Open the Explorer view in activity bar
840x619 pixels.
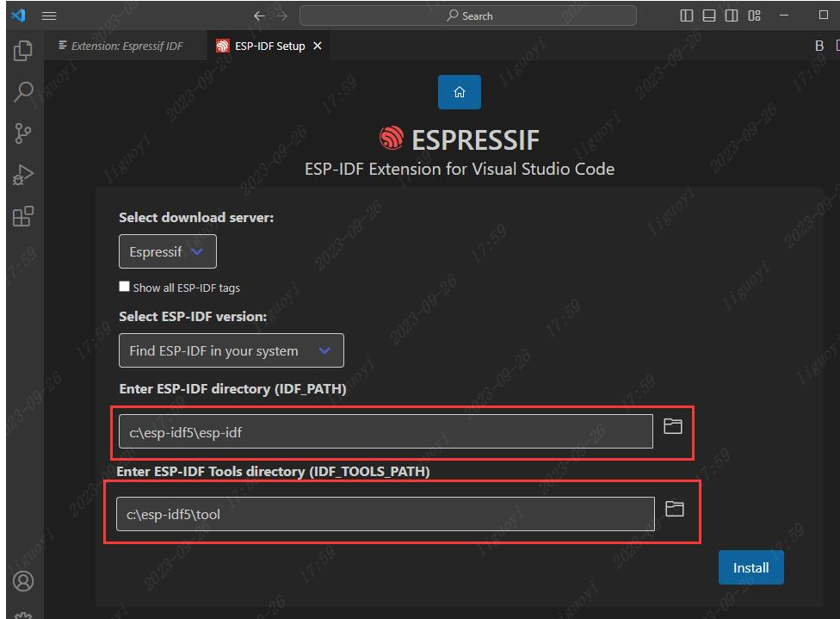click(22, 51)
